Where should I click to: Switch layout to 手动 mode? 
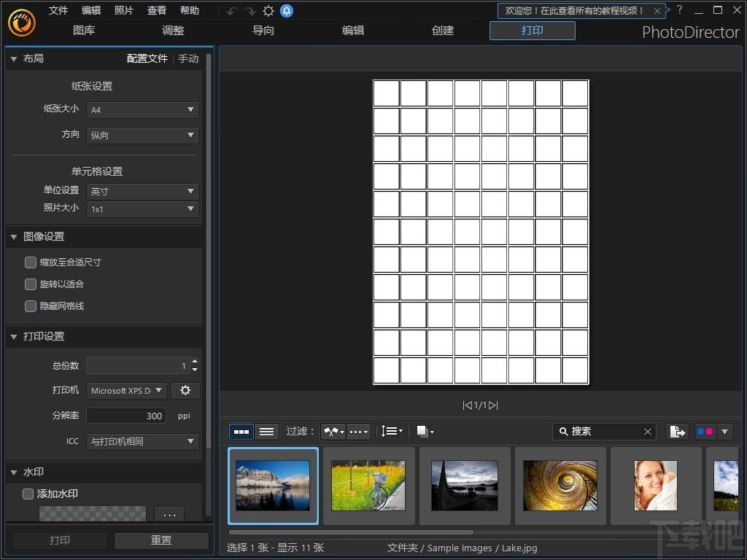coord(188,58)
